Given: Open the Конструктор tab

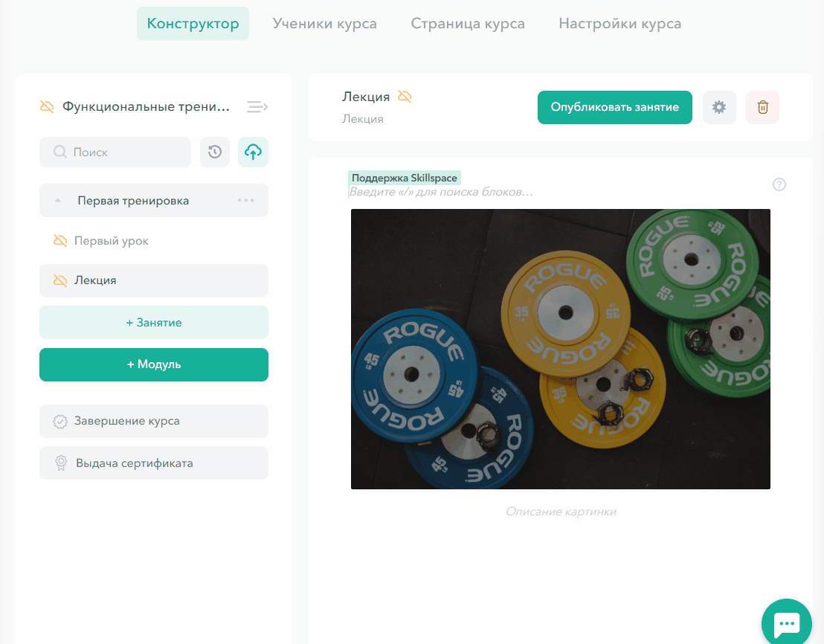Looking at the screenshot, I should (x=193, y=24).
